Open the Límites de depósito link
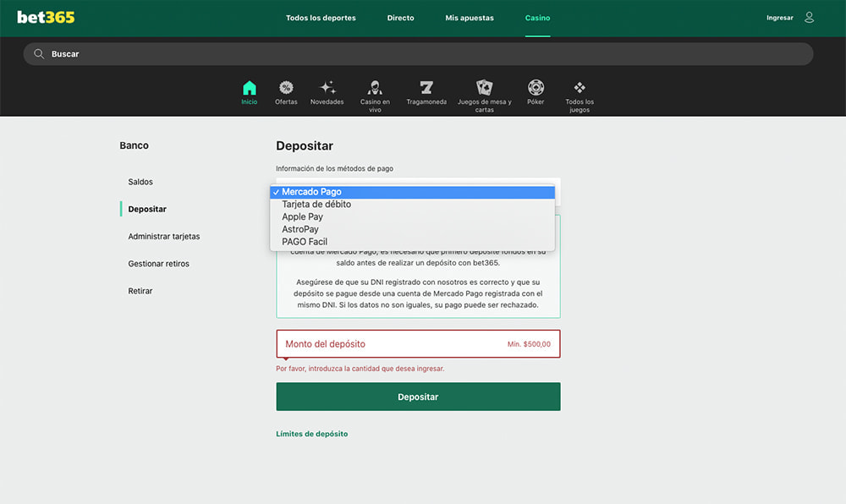846x504 pixels. pos(311,434)
